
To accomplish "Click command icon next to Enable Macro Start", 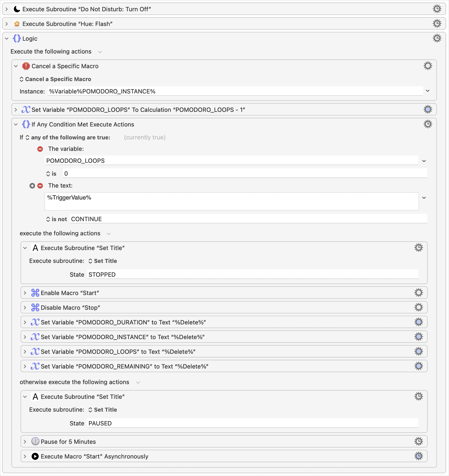I will [x=35, y=293].
